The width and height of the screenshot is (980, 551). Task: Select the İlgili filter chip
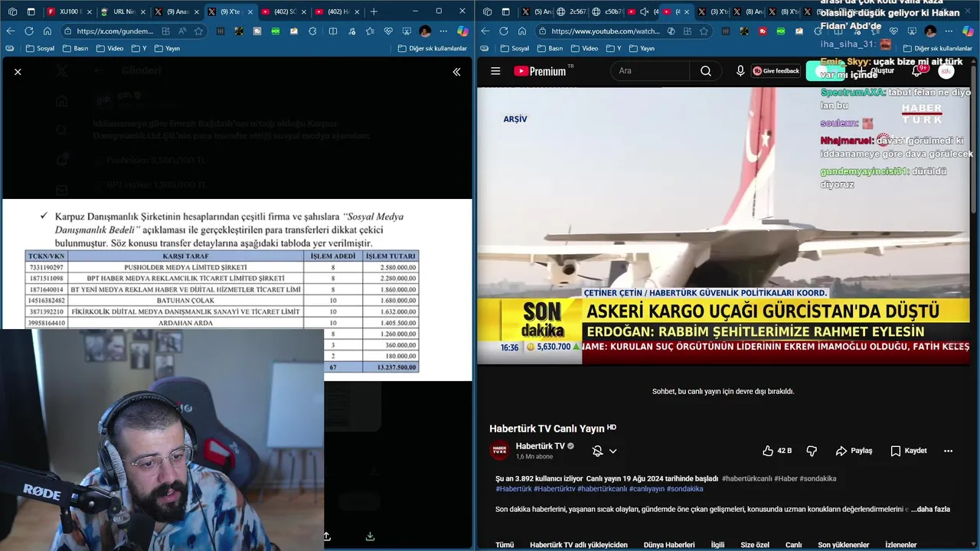(x=717, y=545)
